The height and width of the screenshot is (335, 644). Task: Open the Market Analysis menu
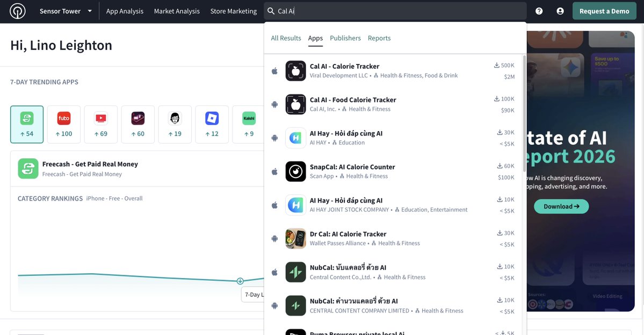[x=177, y=11]
